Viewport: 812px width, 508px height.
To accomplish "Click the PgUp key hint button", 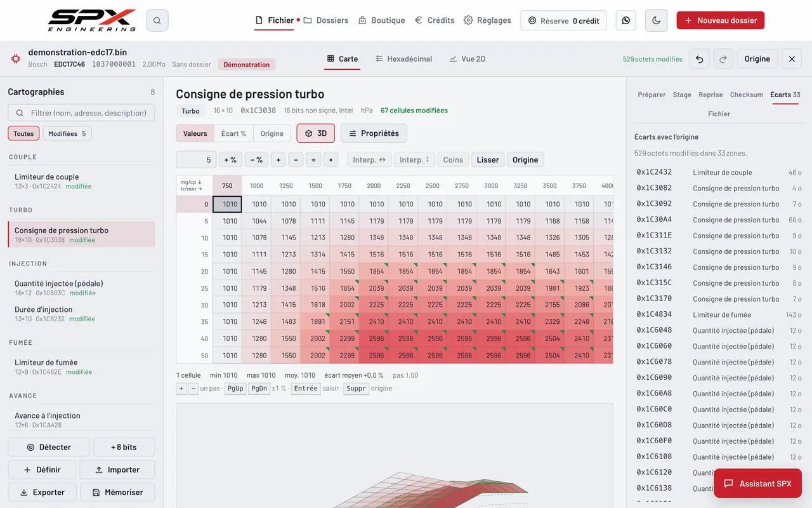I will [x=235, y=388].
